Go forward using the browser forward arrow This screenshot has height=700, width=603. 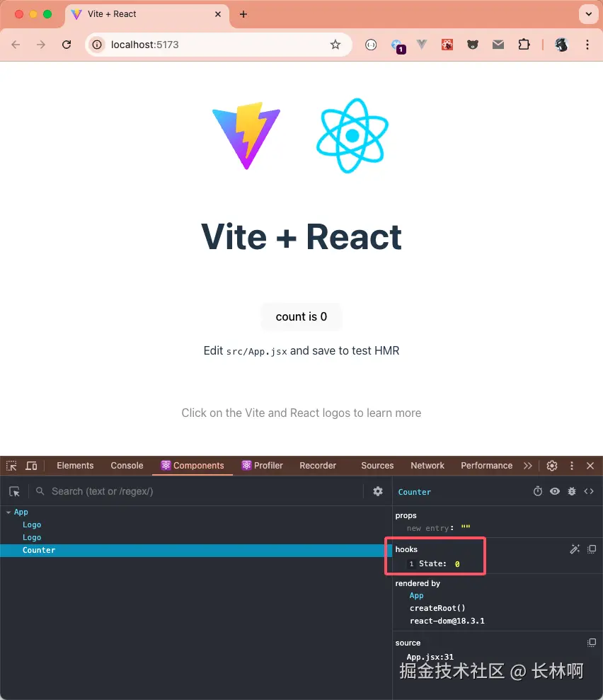point(41,45)
